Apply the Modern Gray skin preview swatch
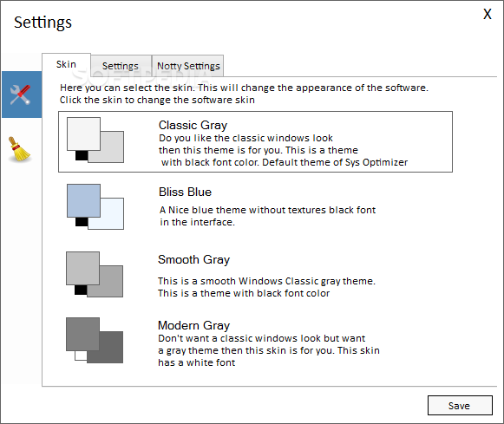 coord(95,341)
